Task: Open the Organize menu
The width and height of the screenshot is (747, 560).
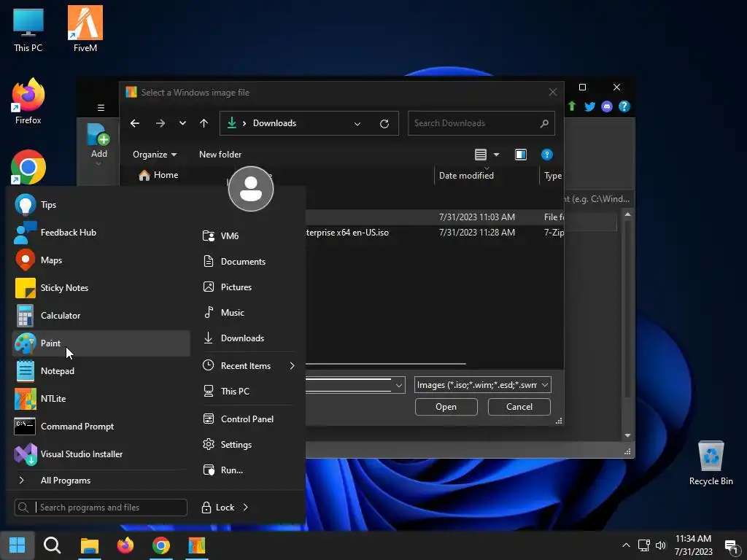Action: coord(155,155)
